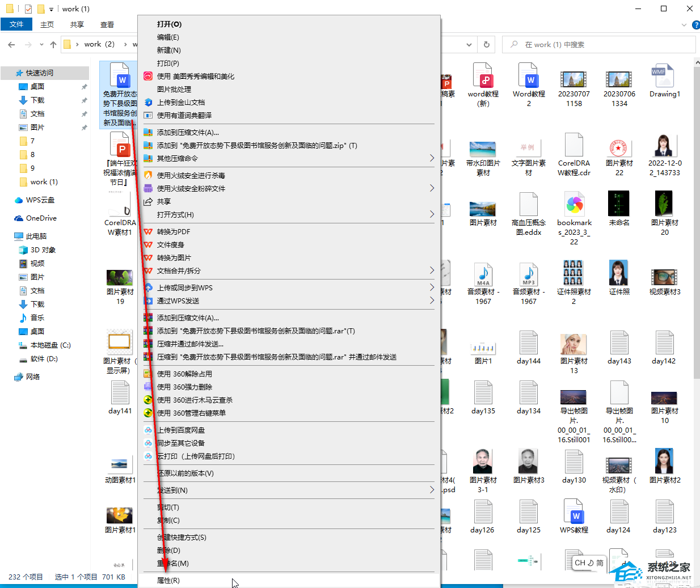The image size is (700, 588).
Task: Expand 上传或同步到WPS submenu arrow
Action: (x=432, y=287)
